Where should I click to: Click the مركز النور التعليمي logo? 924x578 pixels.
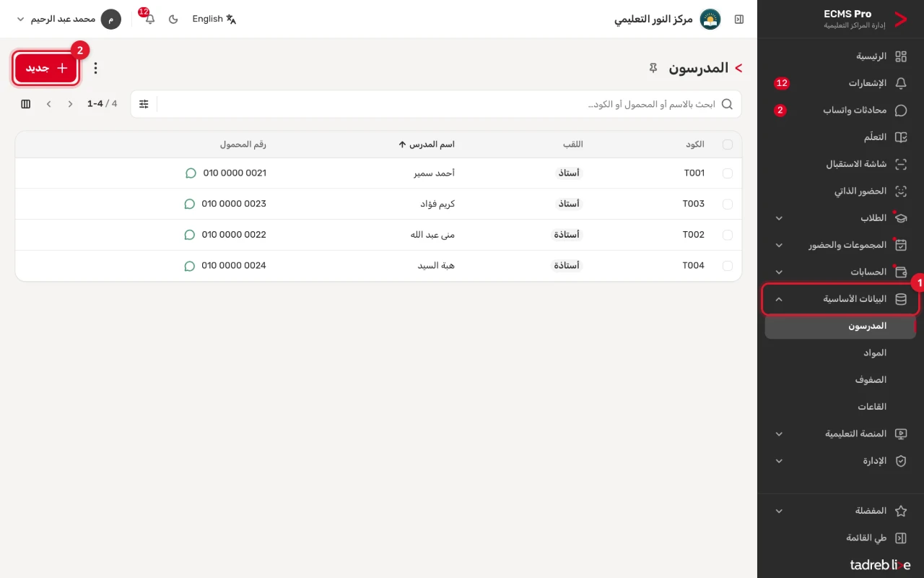(x=710, y=20)
